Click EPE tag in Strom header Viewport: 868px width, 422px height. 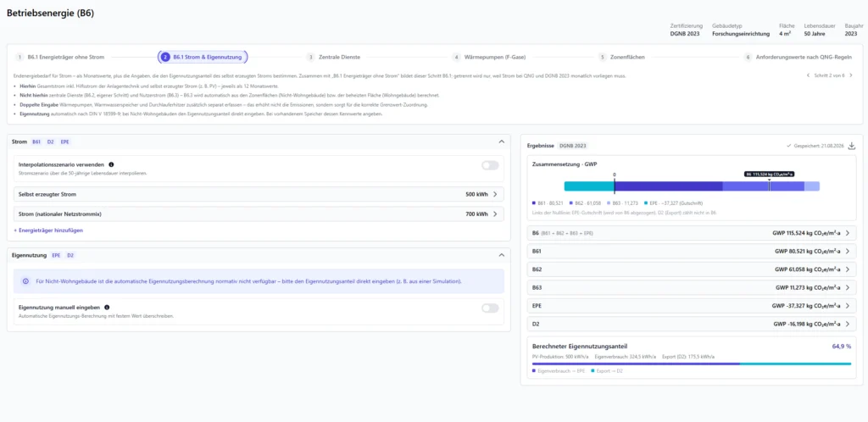tap(64, 142)
